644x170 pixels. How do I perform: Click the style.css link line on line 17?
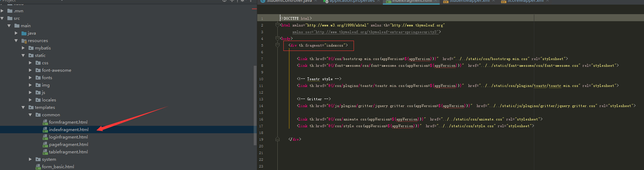coord(415,126)
